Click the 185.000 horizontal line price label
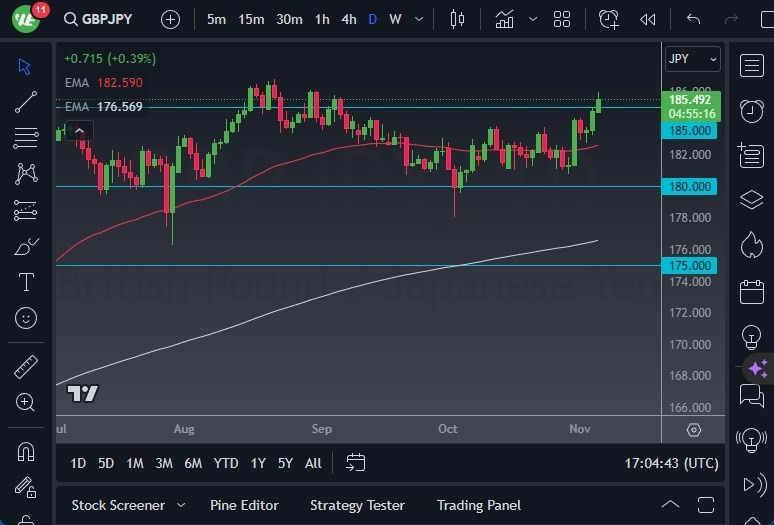The width and height of the screenshot is (774, 525). click(689, 131)
